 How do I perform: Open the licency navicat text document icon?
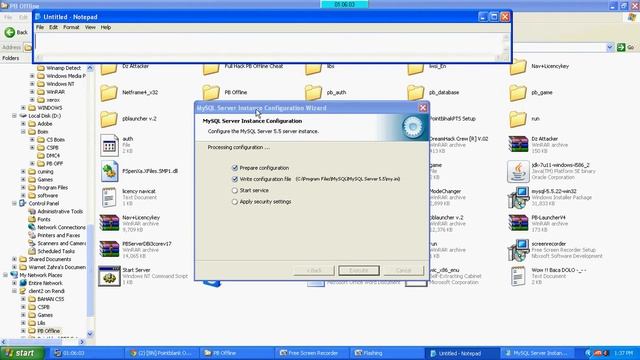[109, 198]
